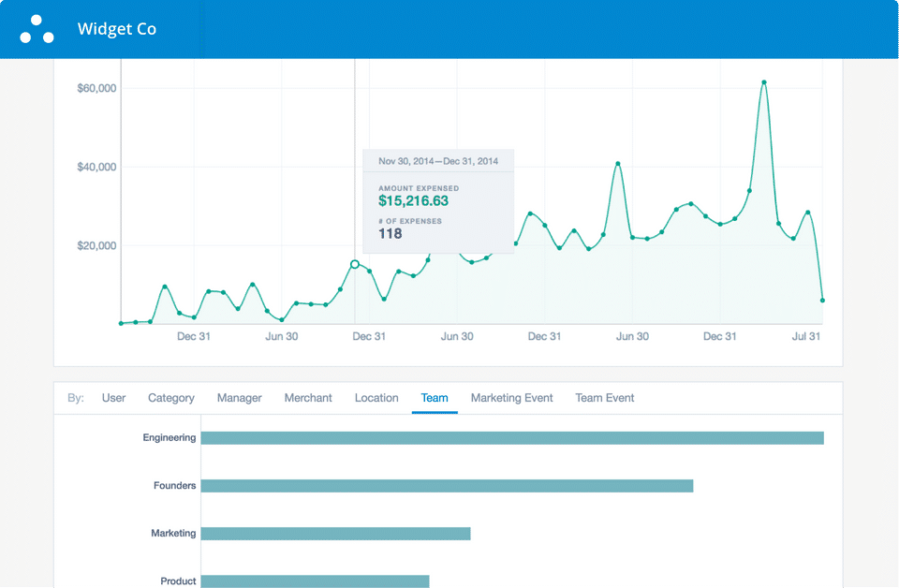The height and width of the screenshot is (588, 899).
Task: Click the Founders label
Action: (174, 485)
